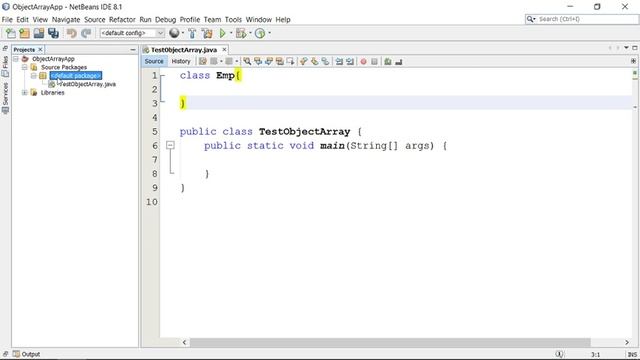Screen dimensions: 640x360
Task: Open the arrow beside the globe browser icon
Action: [183, 33]
